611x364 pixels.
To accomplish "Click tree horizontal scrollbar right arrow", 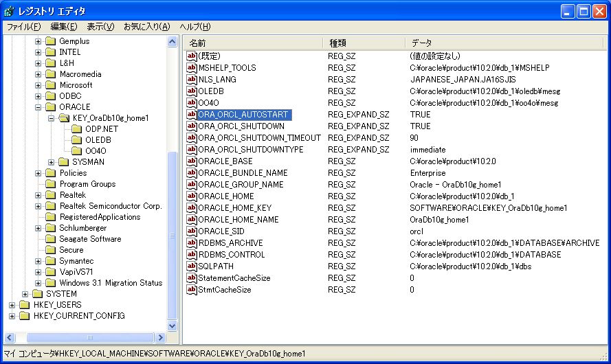I will coord(160,337).
